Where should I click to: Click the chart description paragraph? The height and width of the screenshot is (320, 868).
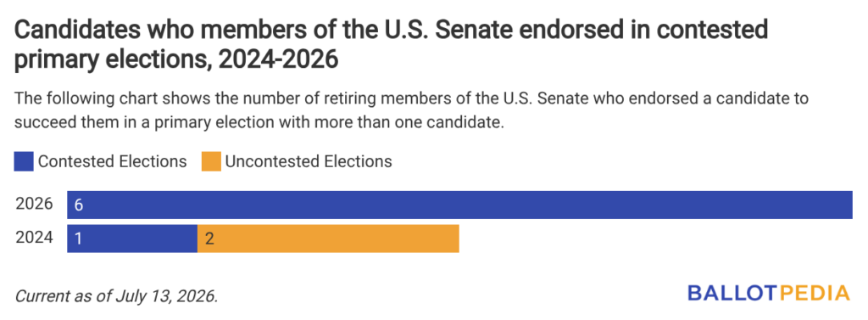point(411,111)
